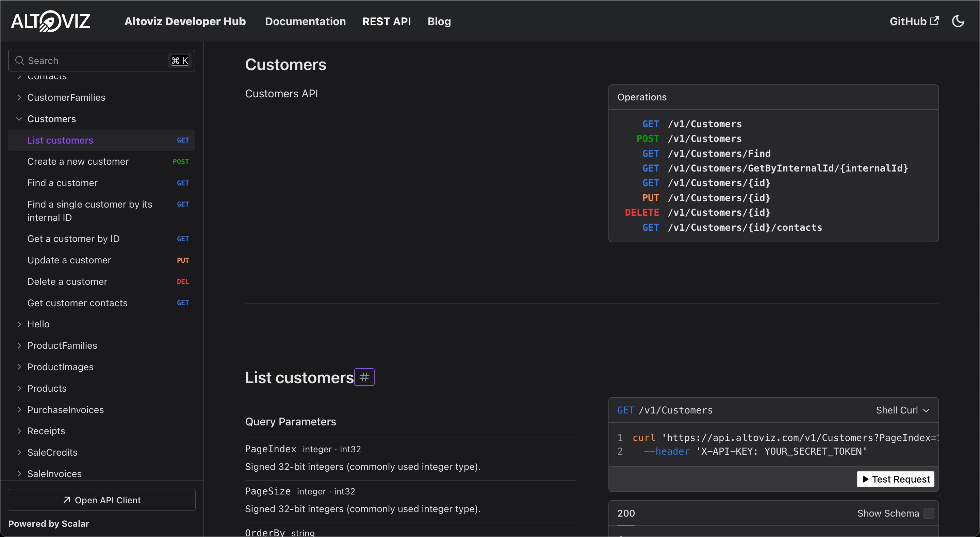The width and height of the screenshot is (980, 537).
Task: Click the Search input field
Action: pos(102,61)
